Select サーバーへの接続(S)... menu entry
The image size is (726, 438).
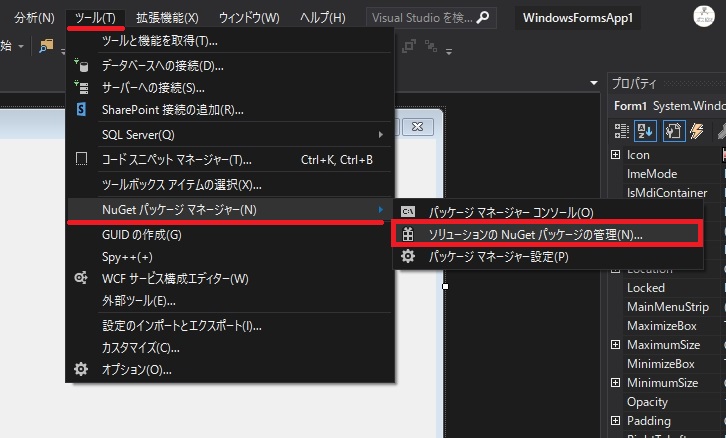(x=230, y=88)
